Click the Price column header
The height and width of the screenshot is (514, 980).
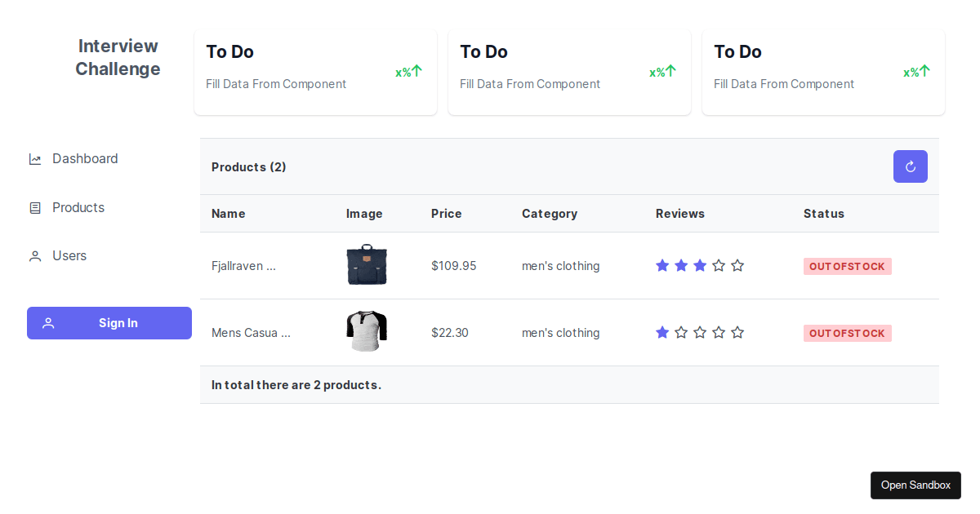[446, 214]
